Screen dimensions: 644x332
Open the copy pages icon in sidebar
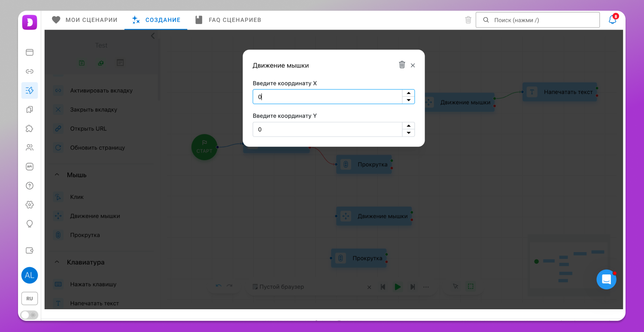coord(30,110)
